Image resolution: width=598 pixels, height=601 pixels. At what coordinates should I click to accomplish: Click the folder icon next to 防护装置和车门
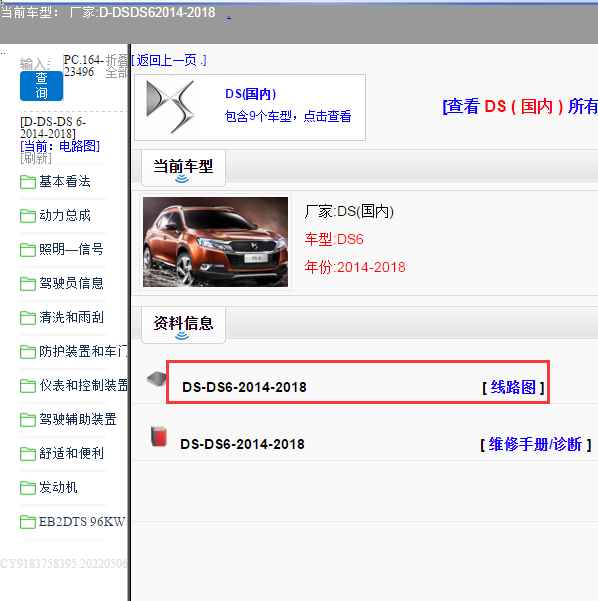coord(28,352)
